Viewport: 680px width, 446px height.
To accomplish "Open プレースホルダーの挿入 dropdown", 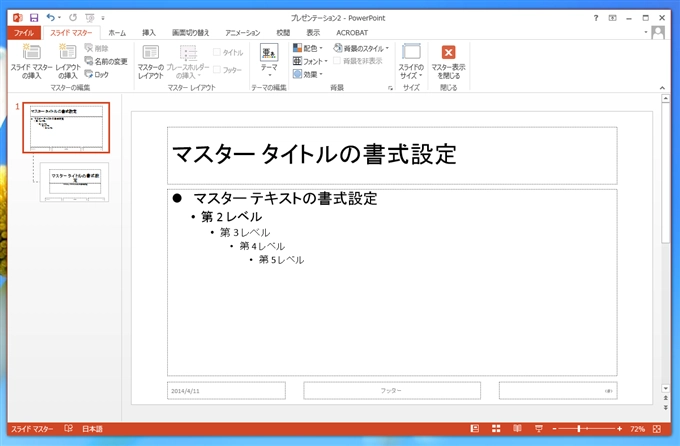I will [188, 61].
